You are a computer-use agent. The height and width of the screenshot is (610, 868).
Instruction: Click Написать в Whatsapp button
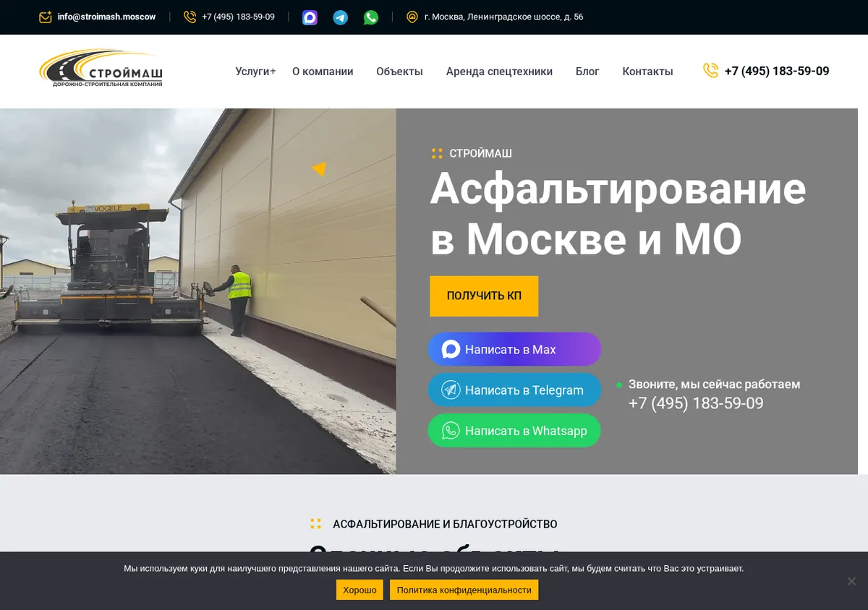[x=514, y=431]
